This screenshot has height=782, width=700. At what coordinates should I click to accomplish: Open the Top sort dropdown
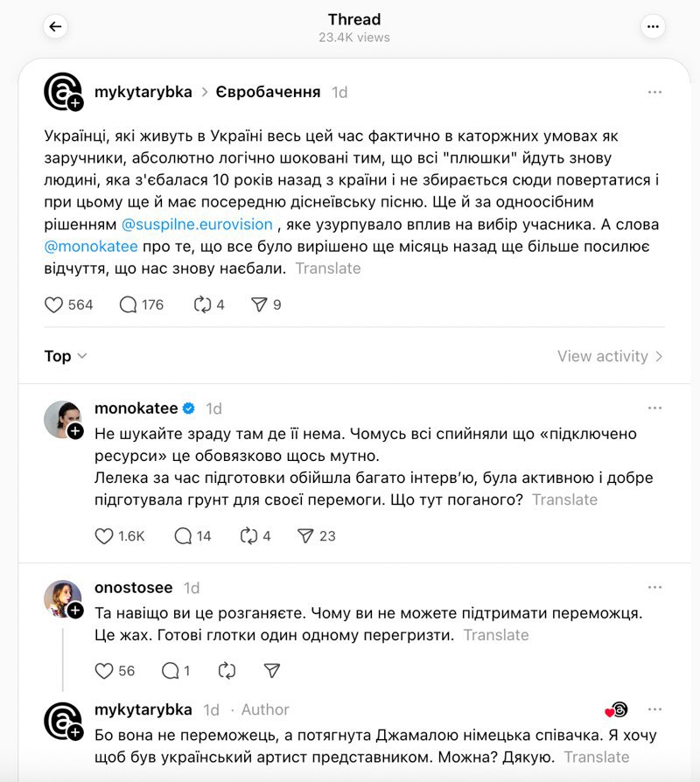[x=66, y=356]
